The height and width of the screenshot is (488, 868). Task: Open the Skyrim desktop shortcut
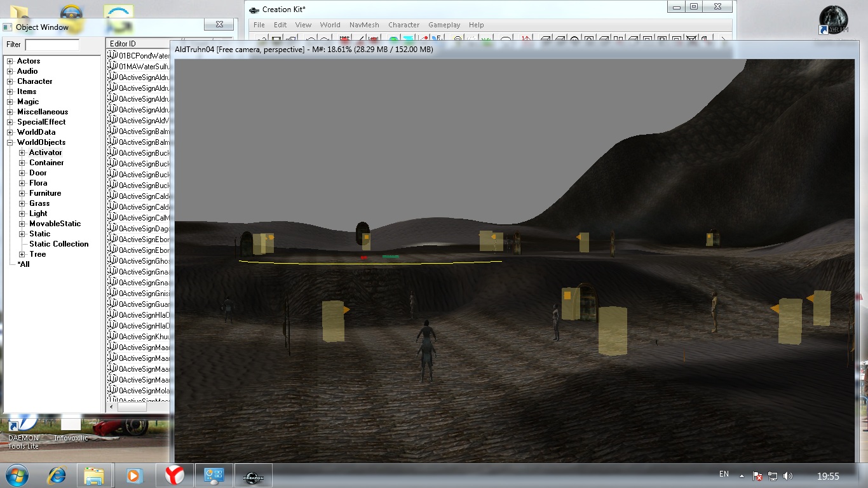834,20
